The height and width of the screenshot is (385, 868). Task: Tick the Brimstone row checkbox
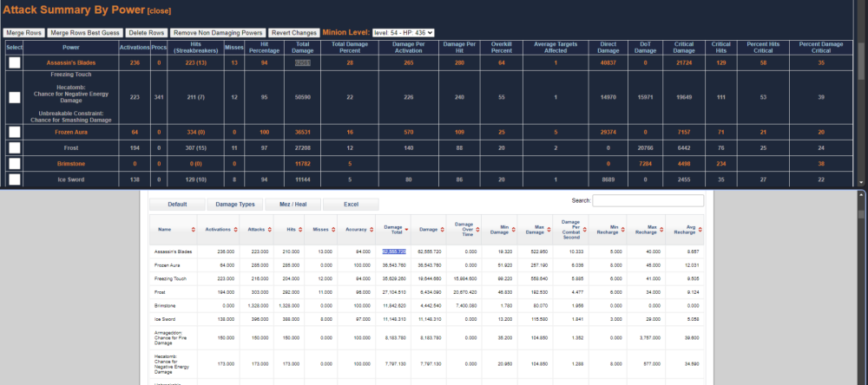(x=15, y=163)
